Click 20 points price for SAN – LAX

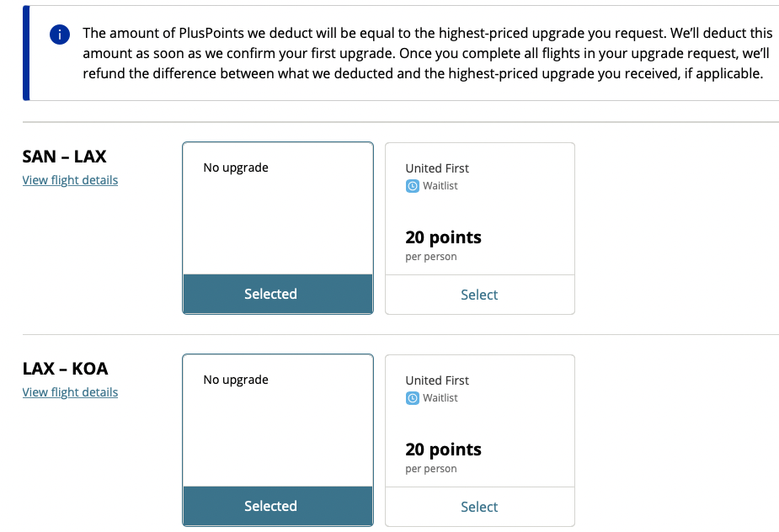(443, 237)
